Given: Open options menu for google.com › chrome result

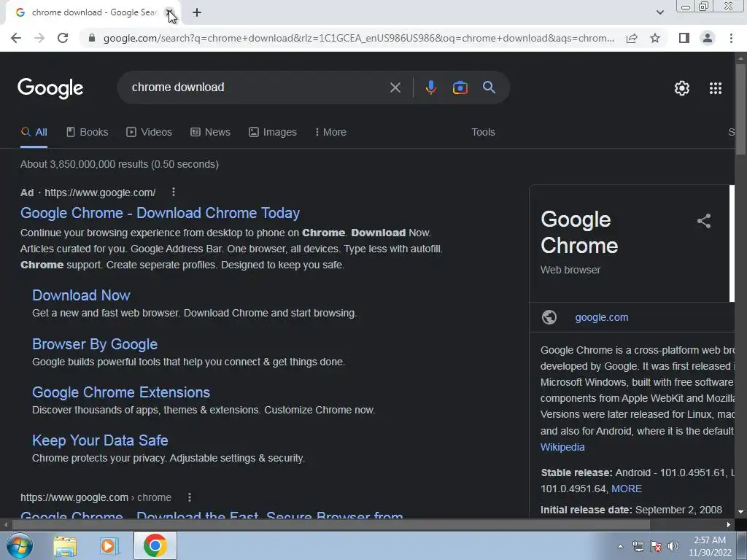Looking at the screenshot, I should pos(190,497).
